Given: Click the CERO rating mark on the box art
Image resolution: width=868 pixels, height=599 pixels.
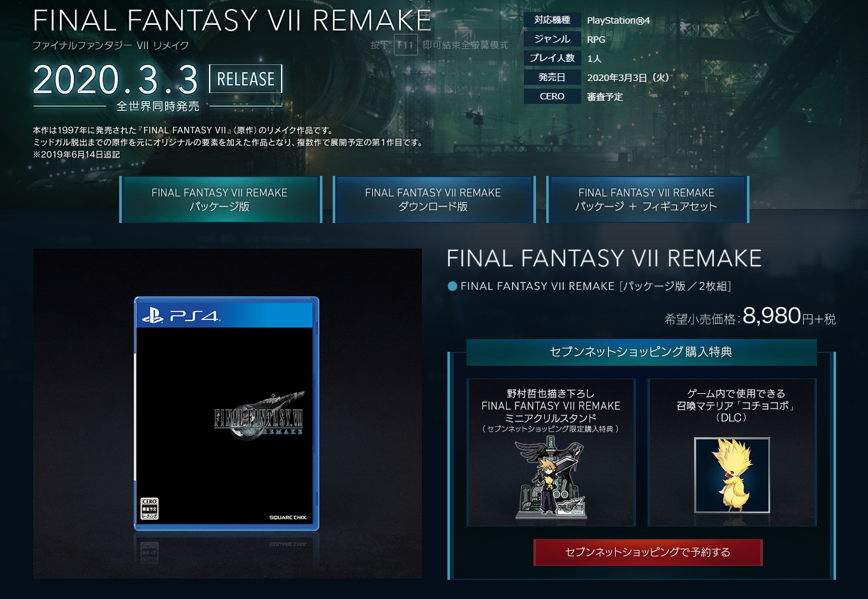Looking at the screenshot, I should click(x=149, y=509).
